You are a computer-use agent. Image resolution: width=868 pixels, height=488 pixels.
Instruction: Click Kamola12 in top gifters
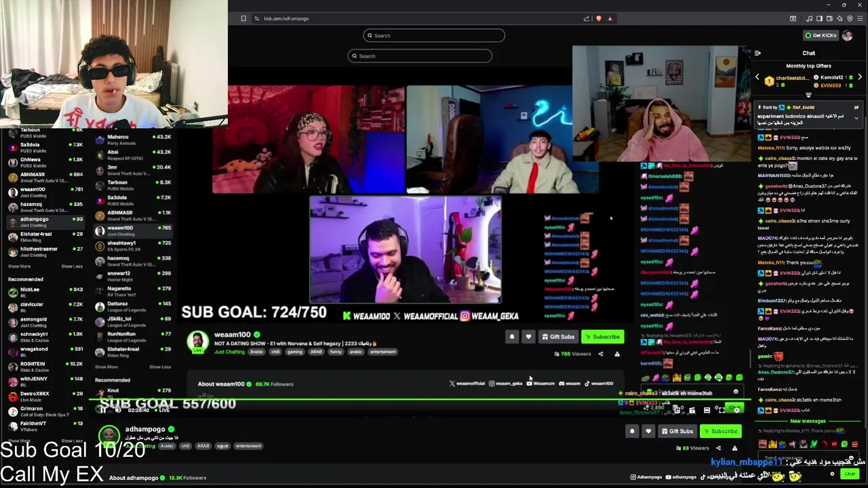coord(832,77)
